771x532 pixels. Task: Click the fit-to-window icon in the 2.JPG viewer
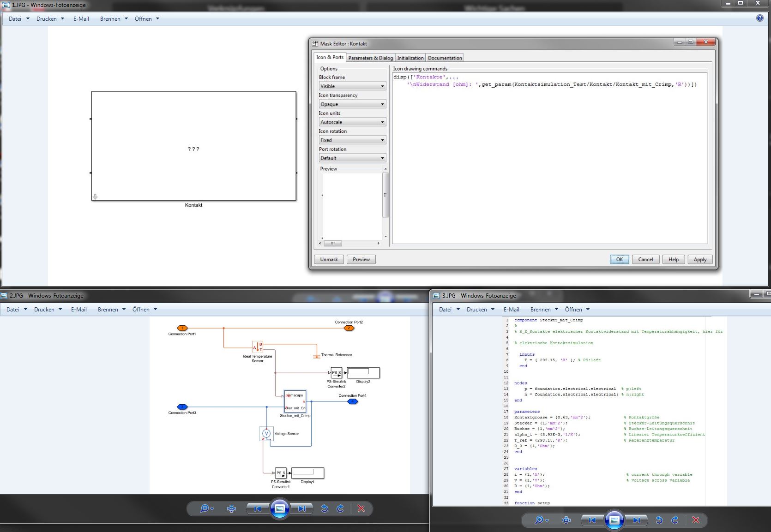(x=231, y=508)
